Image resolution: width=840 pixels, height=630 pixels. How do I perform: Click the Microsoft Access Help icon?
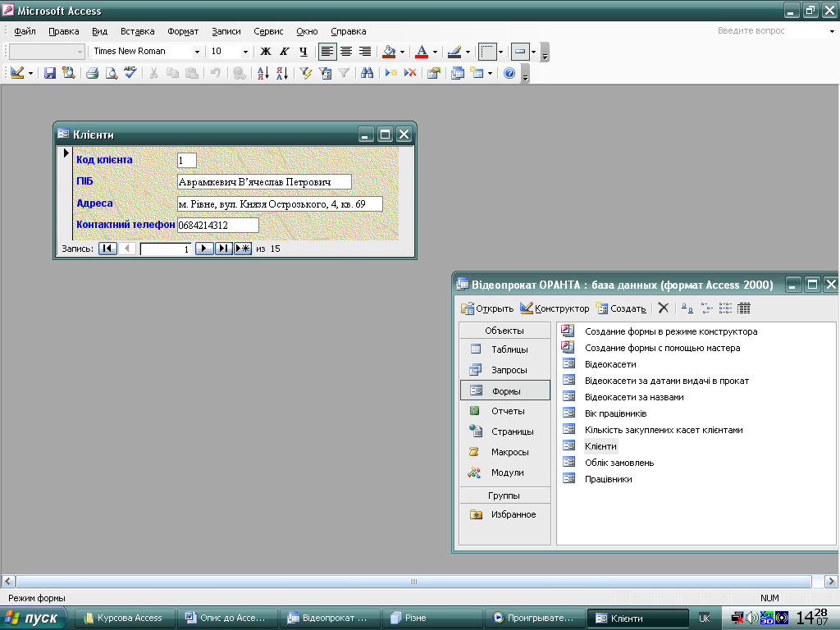click(x=509, y=73)
